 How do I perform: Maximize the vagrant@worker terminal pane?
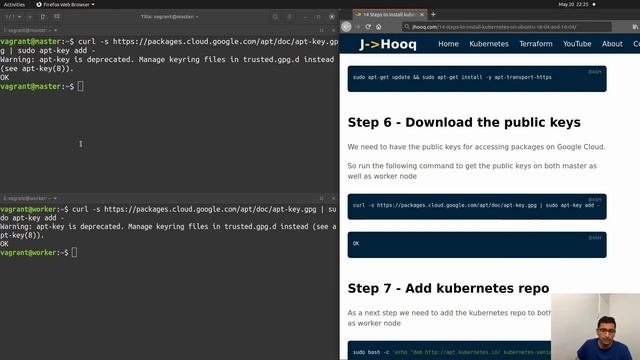pyautogui.click(x=322, y=198)
